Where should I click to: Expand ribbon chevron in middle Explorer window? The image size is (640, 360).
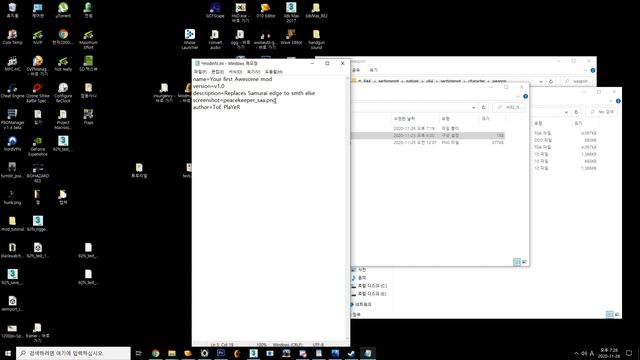[518, 96]
